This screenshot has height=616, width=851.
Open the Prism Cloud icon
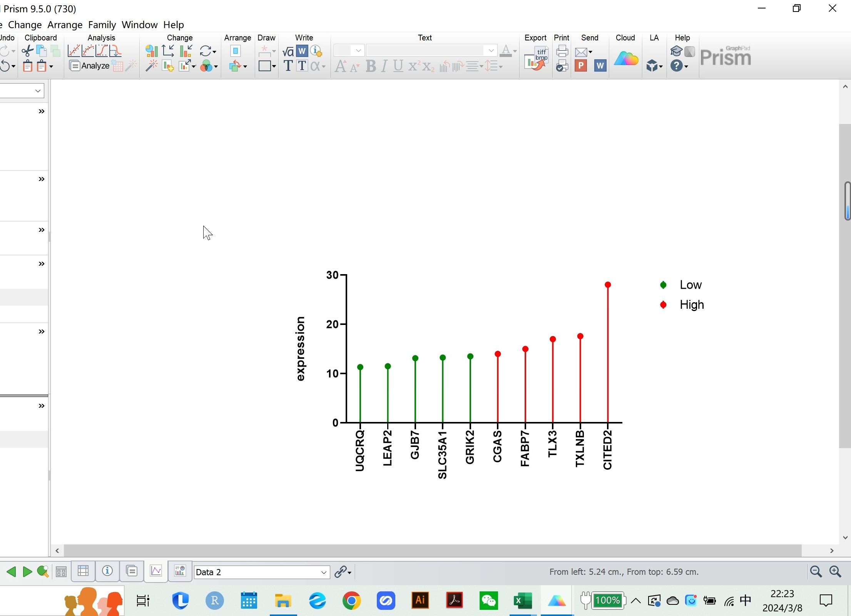click(626, 59)
